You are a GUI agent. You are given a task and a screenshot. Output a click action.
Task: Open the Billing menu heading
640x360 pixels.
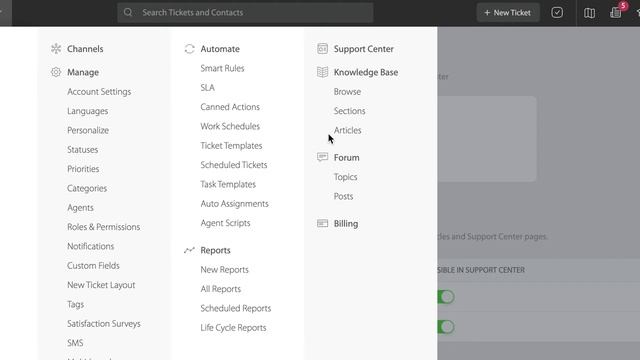346,224
